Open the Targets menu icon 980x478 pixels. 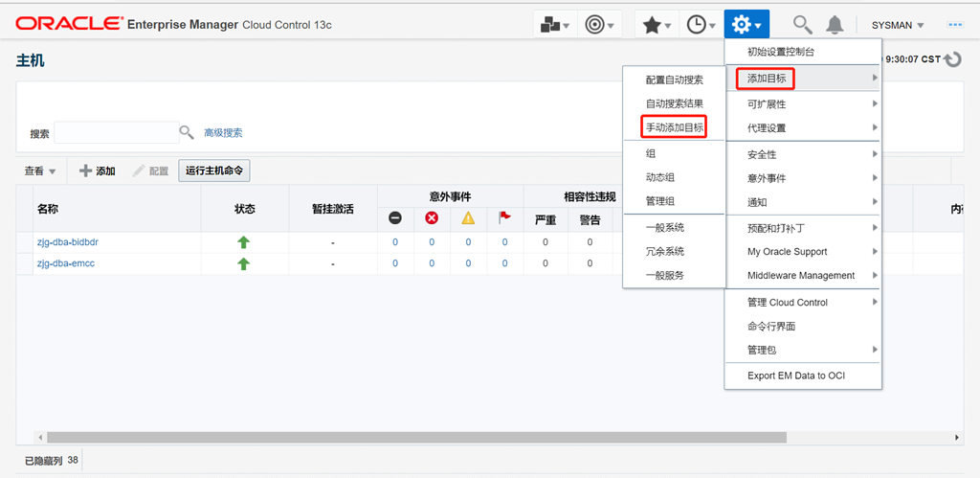[599, 25]
